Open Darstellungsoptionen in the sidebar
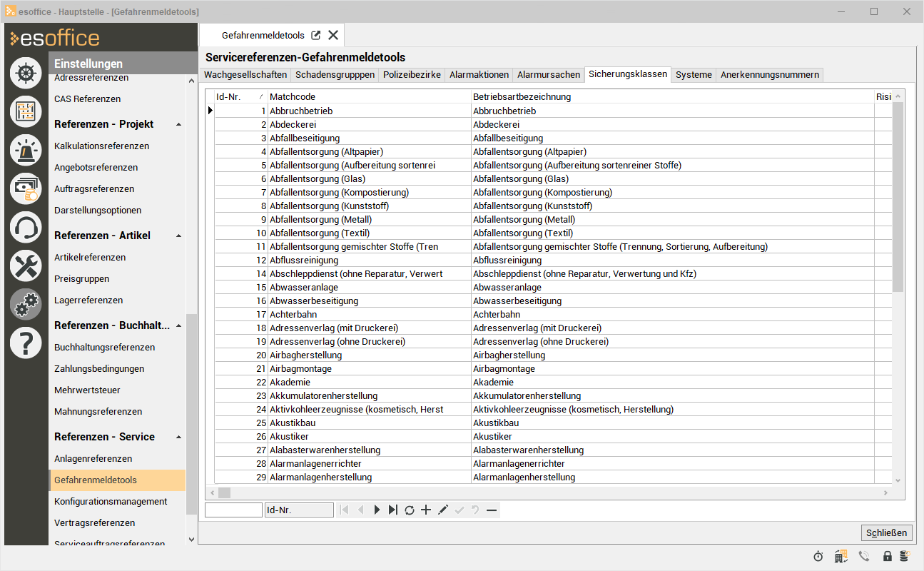This screenshot has width=924, height=571. [98, 210]
